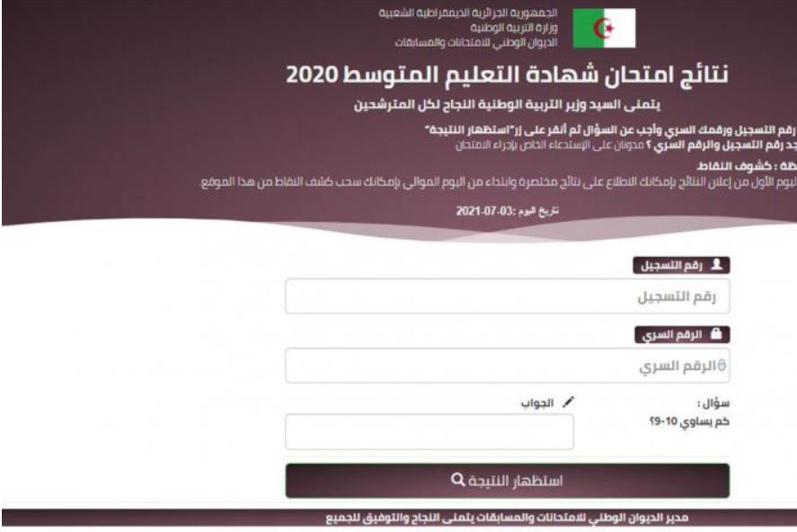Image resolution: width=797 pixels, height=532 pixels.
Task: Click the minister's wish subtitle line
Action: tap(508, 105)
